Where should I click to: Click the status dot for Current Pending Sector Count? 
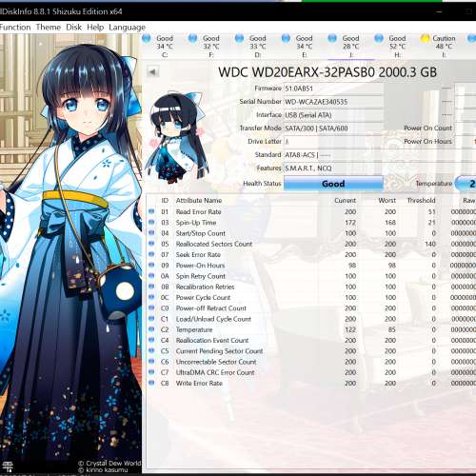pos(151,350)
